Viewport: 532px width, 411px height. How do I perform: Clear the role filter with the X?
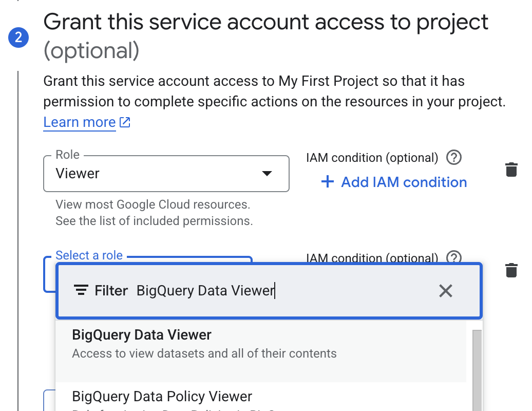[446, 291]
